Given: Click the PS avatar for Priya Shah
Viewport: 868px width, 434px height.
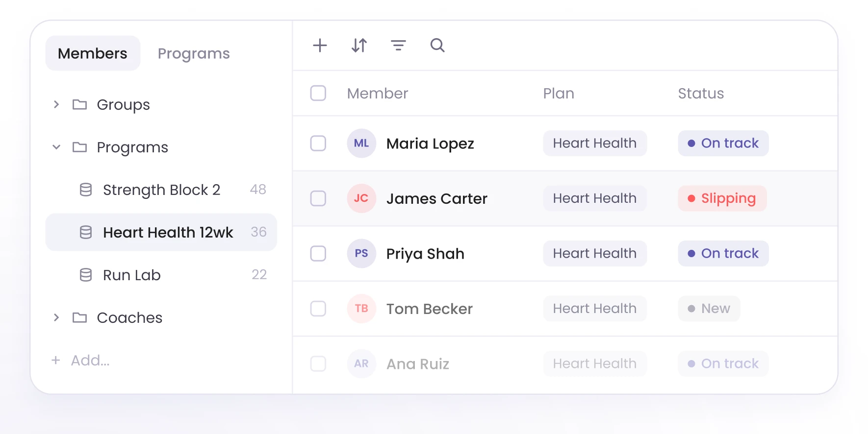Looking at the screenshot, I should (361, 254).
